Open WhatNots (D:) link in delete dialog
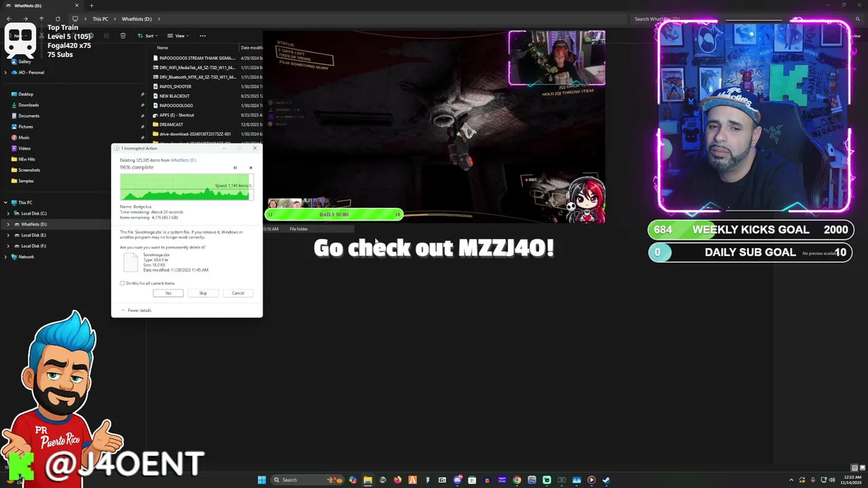Image resolution: width=868 pixels, height=488 pixels. (183, 161)
